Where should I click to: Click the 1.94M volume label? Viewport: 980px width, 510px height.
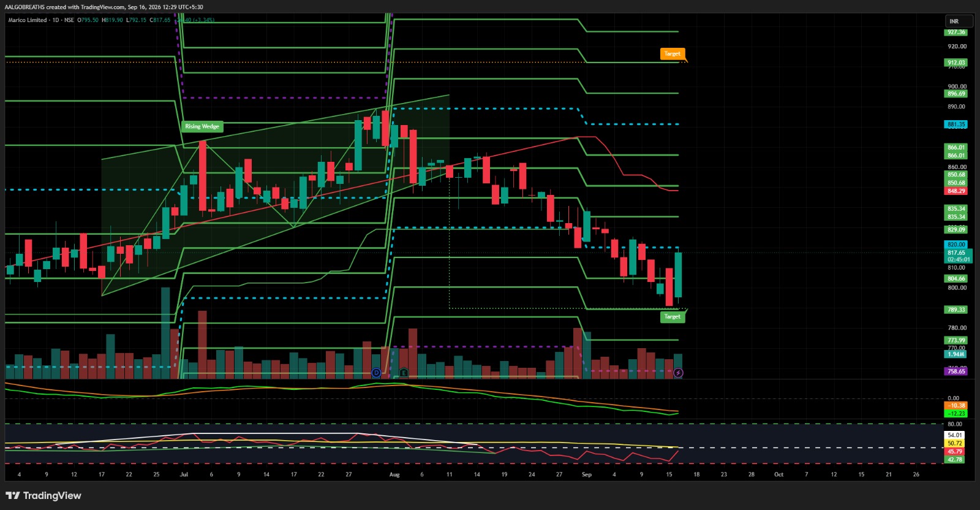click(x=956, y=354)
